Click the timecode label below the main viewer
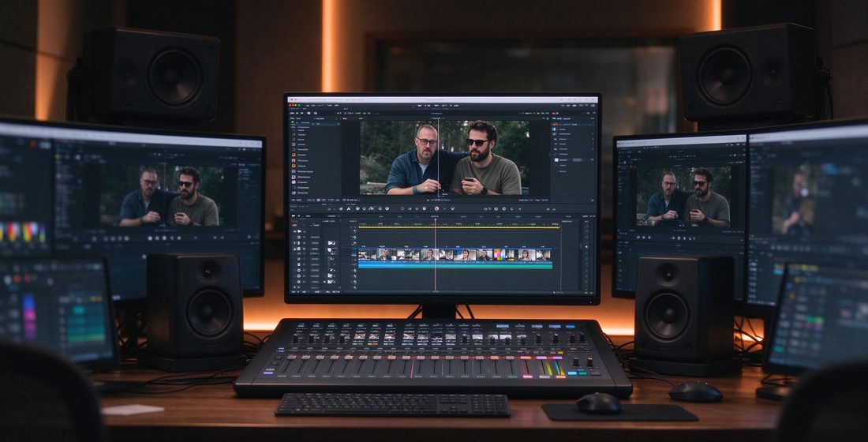The width and height of the screenshot is (868, 442). pyautogui.click(x=439, y=200)
